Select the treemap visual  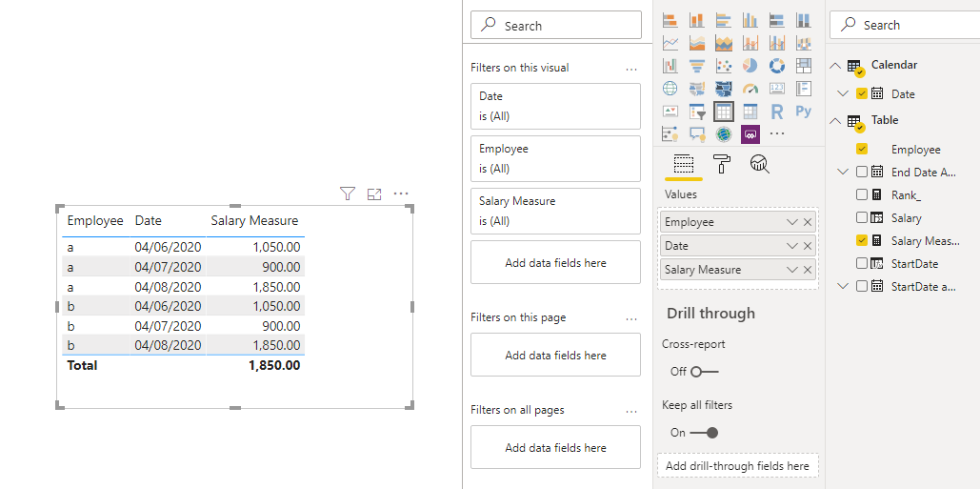(804, 65)
